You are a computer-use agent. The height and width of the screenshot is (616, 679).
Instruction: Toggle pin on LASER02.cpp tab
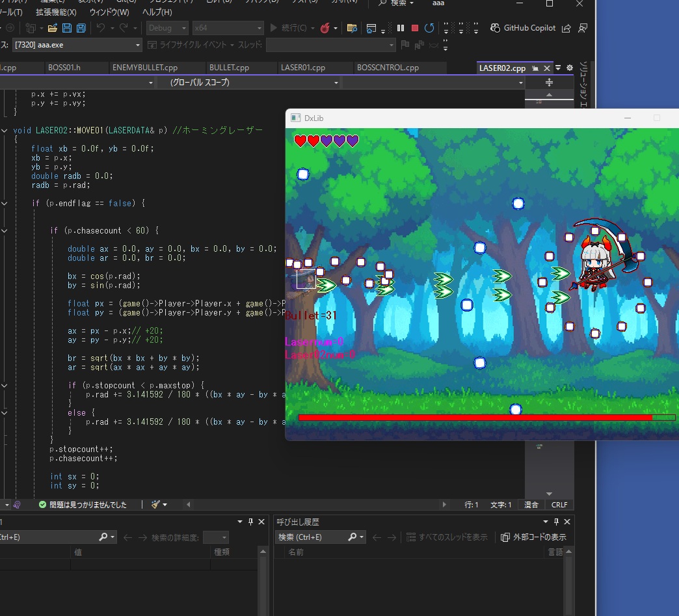coord(535,68)
